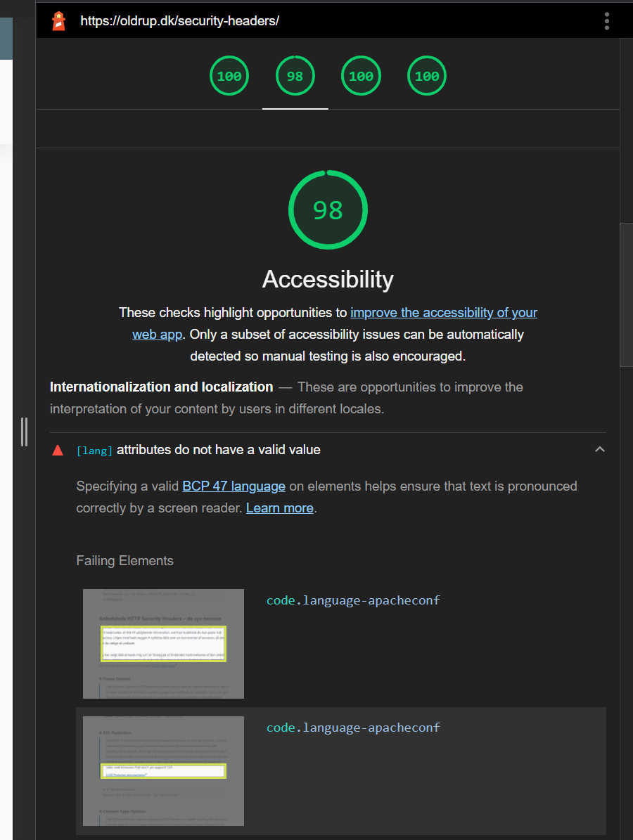Jump to the fourth 100 score gauge

coord(427,76)
